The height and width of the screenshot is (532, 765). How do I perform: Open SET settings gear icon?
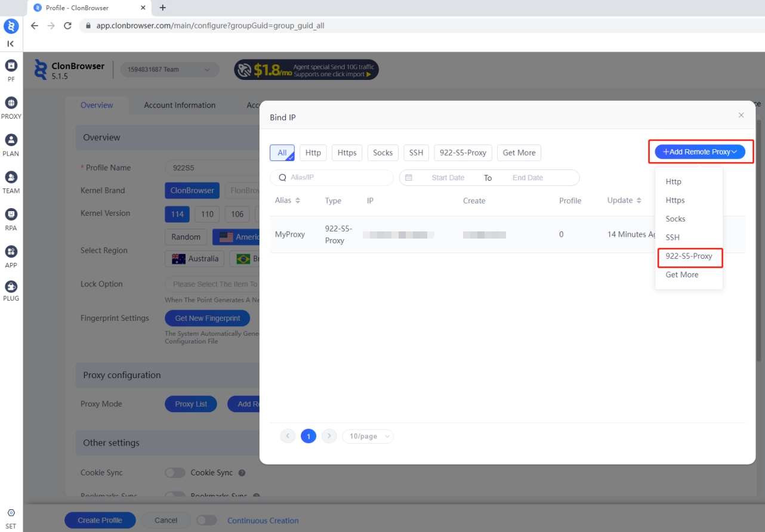11,514
